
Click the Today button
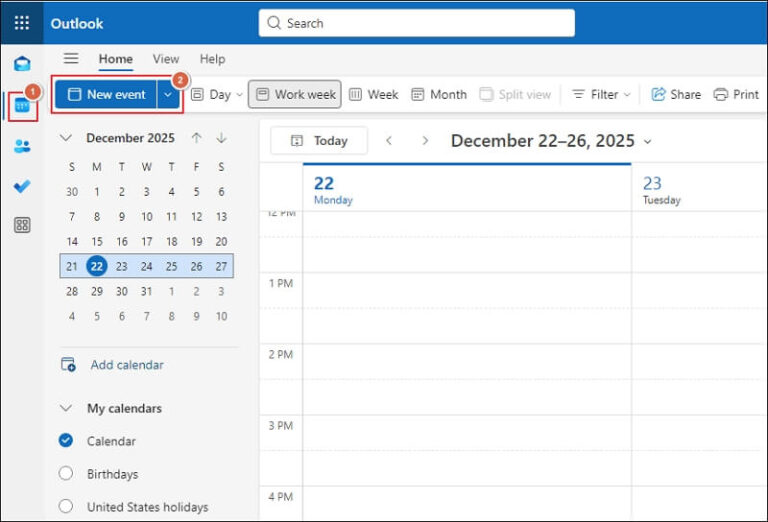(319, 141)
